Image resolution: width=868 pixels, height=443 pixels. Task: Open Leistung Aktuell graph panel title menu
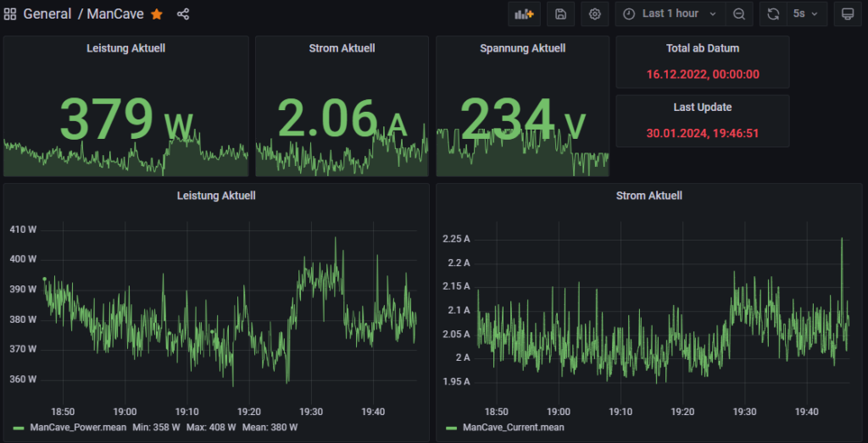(x=215, y=196)
